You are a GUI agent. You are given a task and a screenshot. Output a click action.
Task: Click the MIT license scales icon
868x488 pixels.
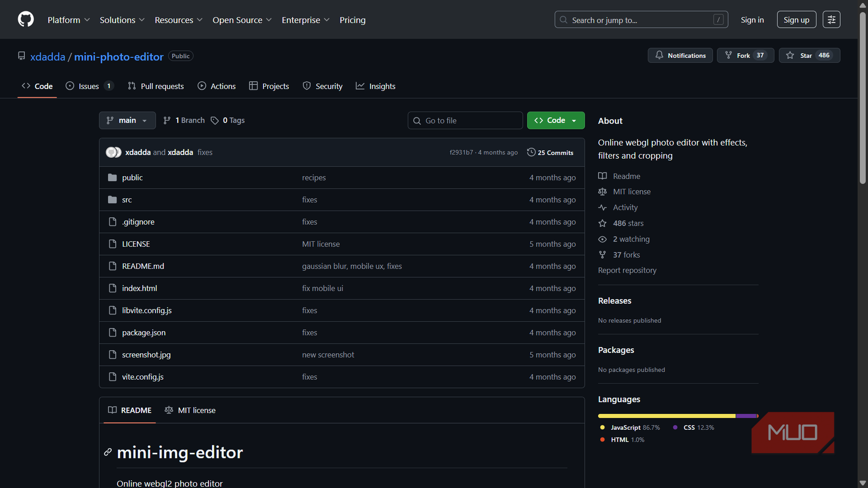tap(602, 191)
